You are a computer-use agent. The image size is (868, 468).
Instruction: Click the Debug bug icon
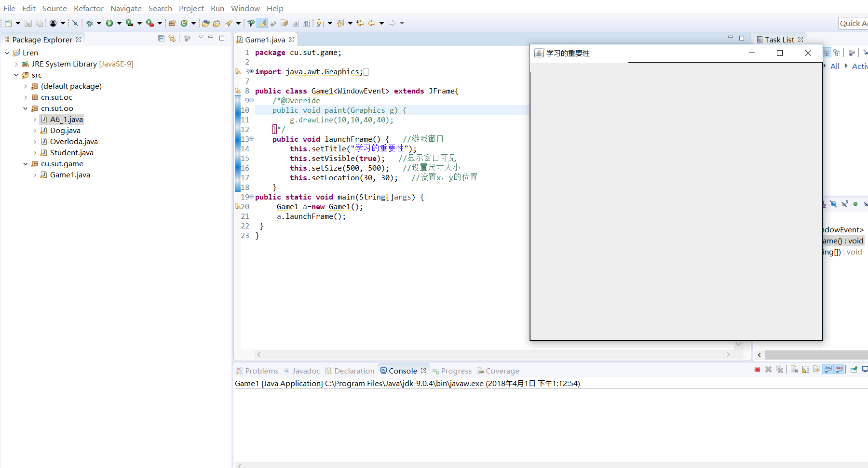89,23
